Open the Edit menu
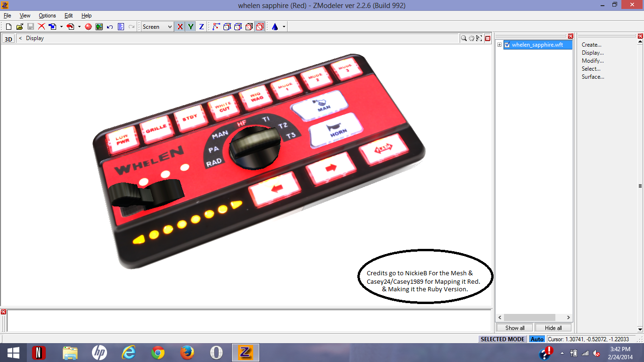This screenshot has height=362, width=644. click(x=68, y=16)
